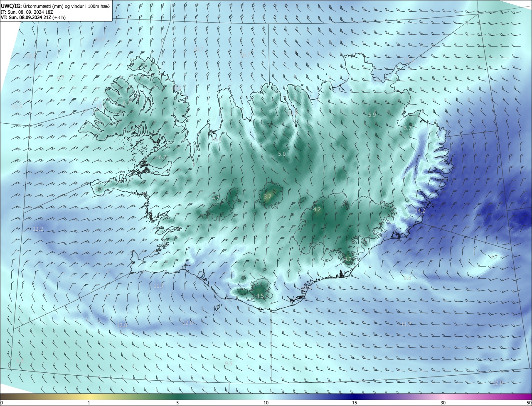Click the map title starting with UWC/IG
Image resolution: width=532 pixels, height=406 pixels.
pos(55,5)
